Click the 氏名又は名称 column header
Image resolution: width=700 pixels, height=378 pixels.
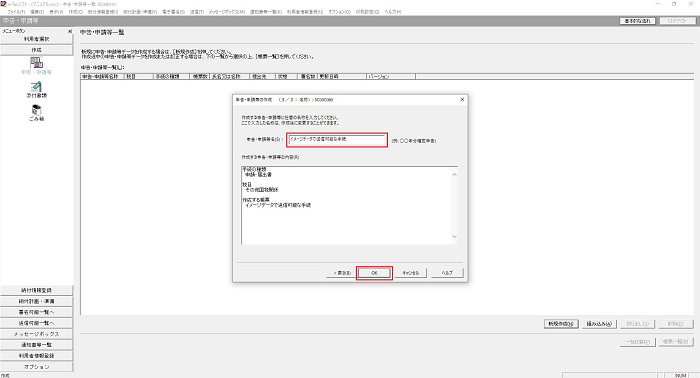[x=229, y=77]
